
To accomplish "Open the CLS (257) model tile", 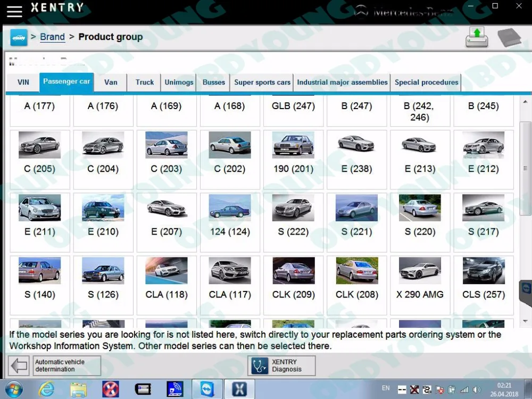I will coord(484,285).
